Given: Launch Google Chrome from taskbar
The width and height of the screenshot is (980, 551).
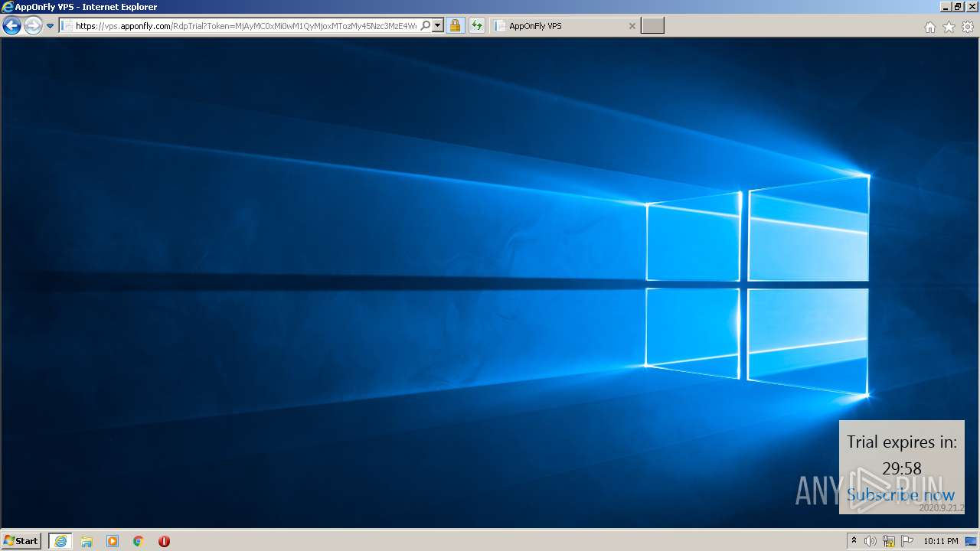Looking at the screenshot, I should 139,541.
